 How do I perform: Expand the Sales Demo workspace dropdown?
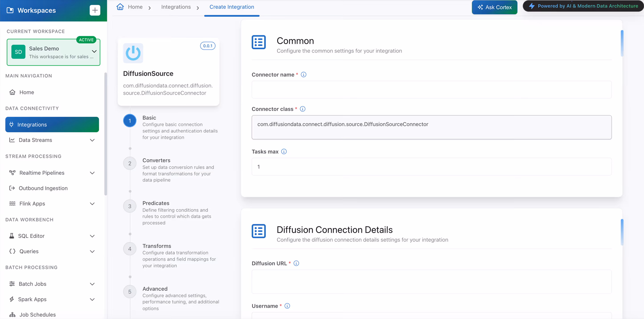[x=94, y=51]
